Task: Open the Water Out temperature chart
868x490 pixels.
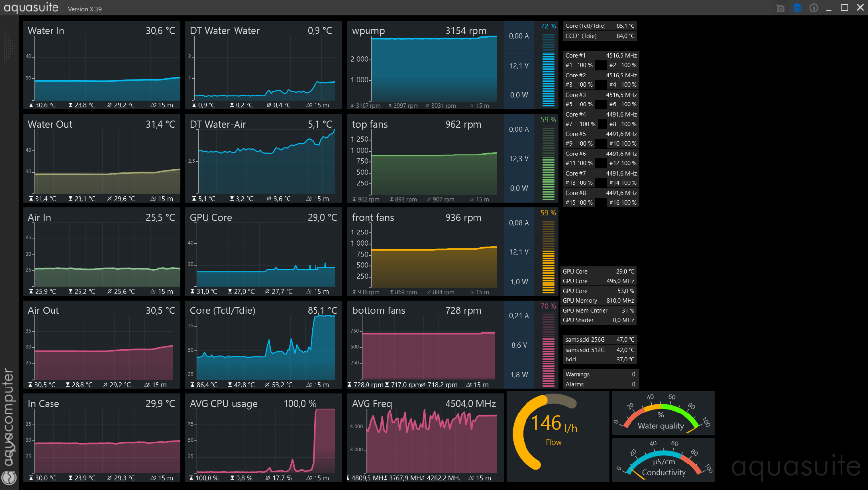Action: pyautogui.click(x=102, y=159)
